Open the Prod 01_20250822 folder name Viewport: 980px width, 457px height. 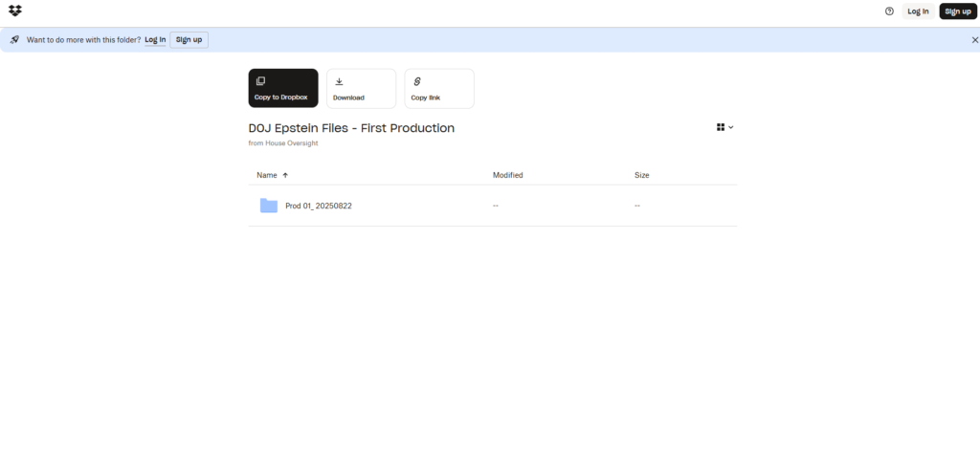click(x=319, y=206)
